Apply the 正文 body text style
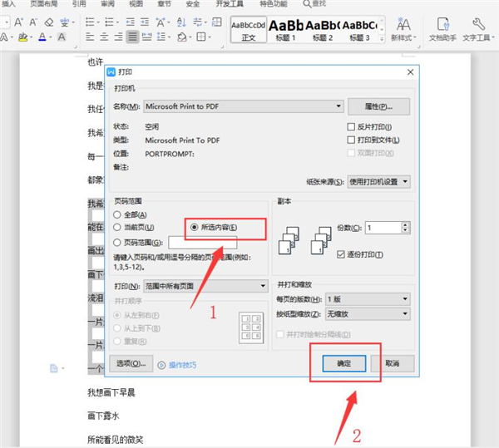Viewport: 499px width, 448px height. pyautogui.click(x=249, y=28)
